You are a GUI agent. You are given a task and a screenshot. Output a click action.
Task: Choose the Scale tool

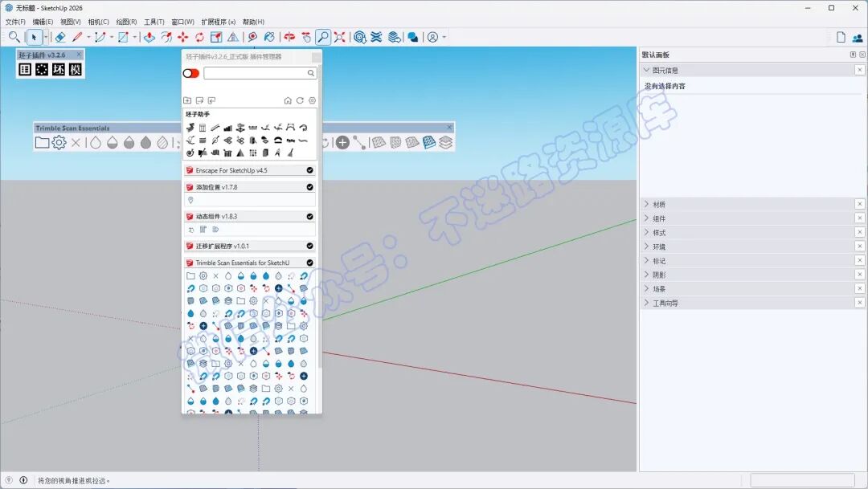coord(216,37)
